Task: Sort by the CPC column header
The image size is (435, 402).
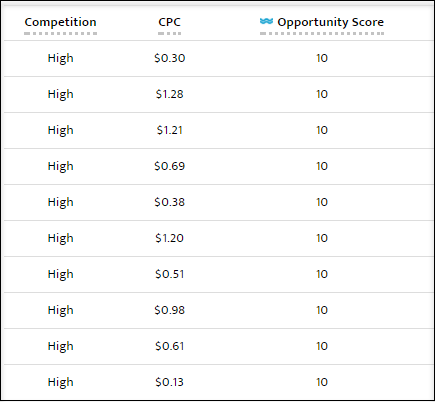Action: click(169, 22)
